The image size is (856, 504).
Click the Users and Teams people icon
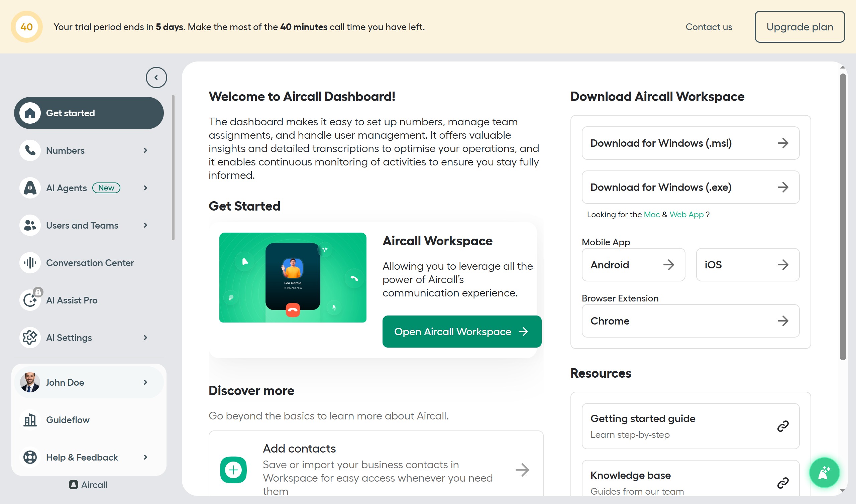click(30, 225)
